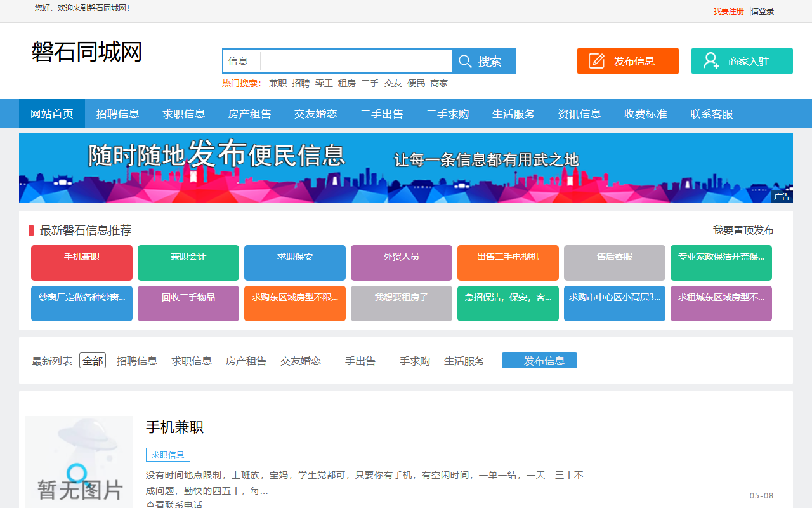Click the magnifier icon in search button

tap(465, 61)
